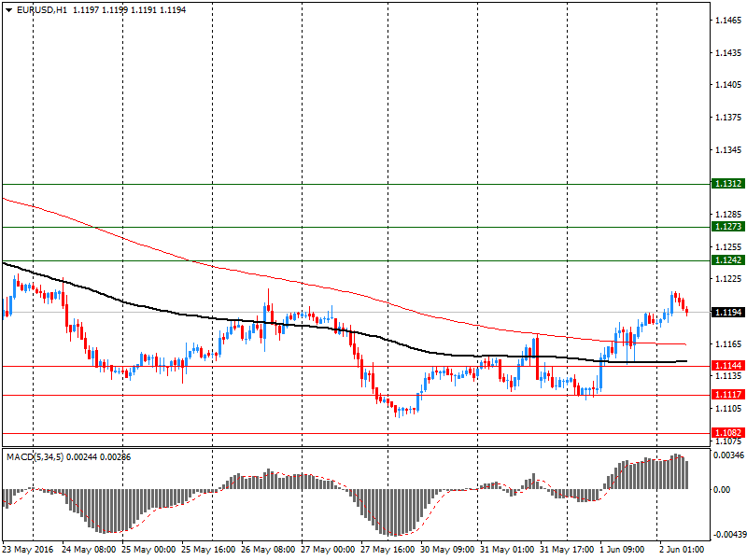
Task: Click the 1 Jun 09:00 time label
Action: pyautogui.click(x=622, y=550)
